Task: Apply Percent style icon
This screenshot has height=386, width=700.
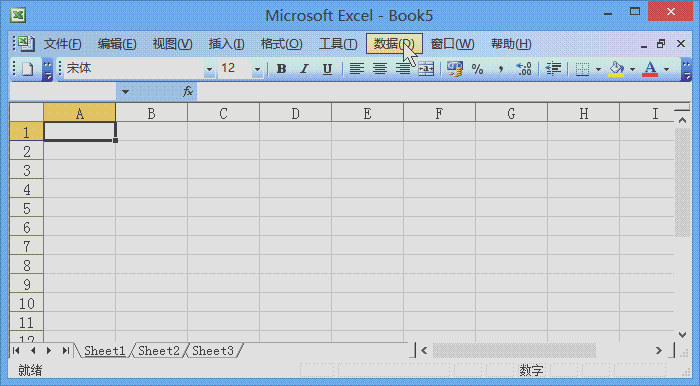Action: (477, 69)
